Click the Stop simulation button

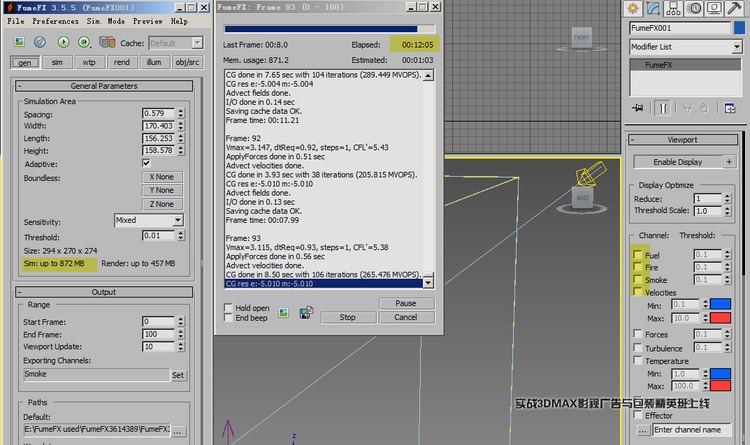tap(348, 317)
